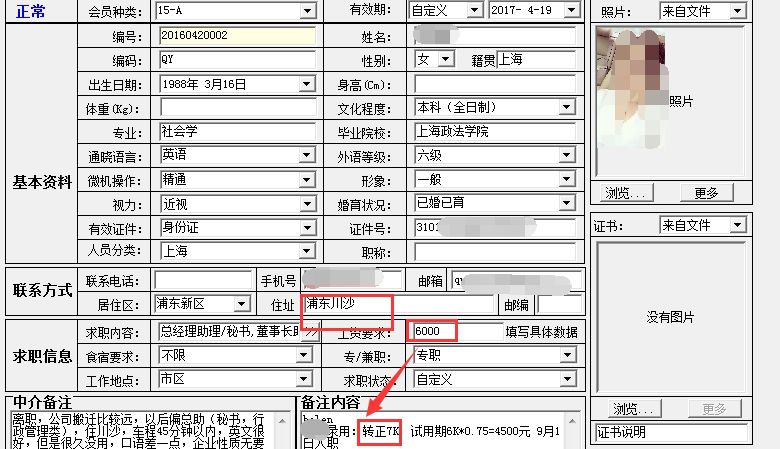Click the 姓名 input field
Viewport: 780px width, 449px height.
(494, 36)
